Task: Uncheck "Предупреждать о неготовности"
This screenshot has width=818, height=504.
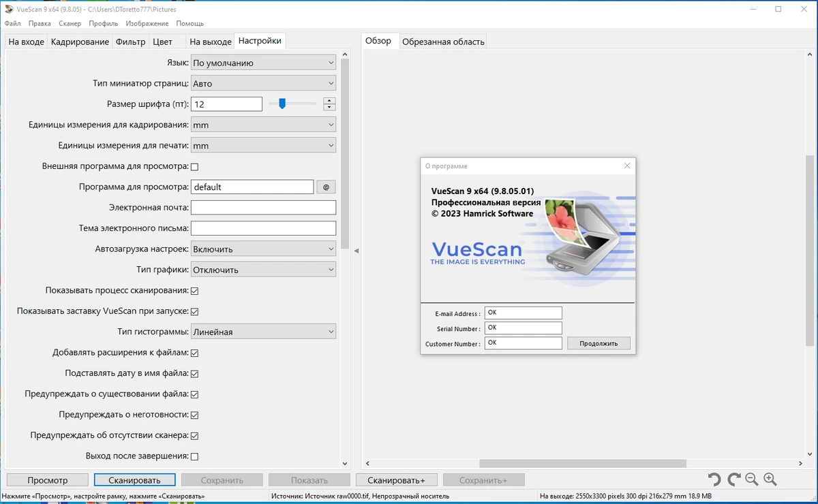Action: [194, 415]
